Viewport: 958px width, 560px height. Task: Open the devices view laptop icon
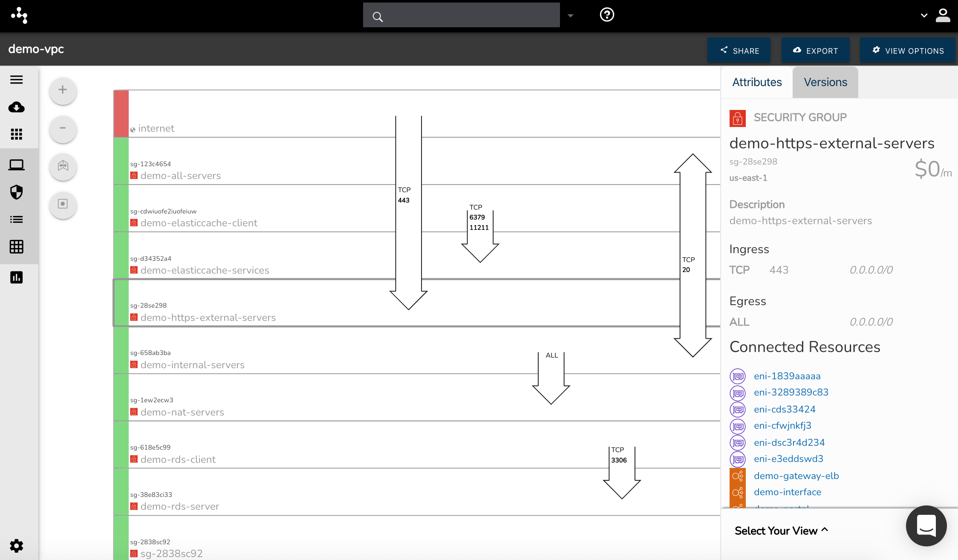[17, 165]
